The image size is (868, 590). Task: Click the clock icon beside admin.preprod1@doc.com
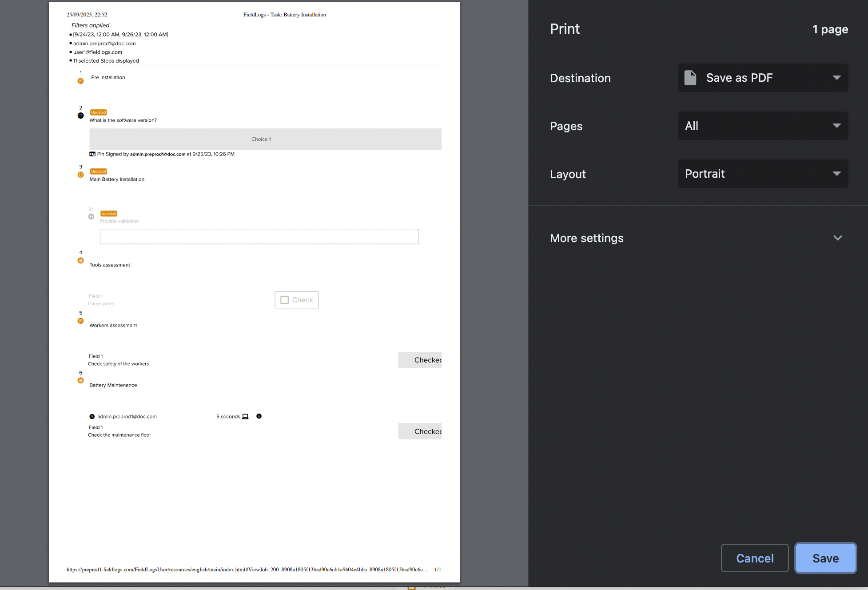(92, 417)
